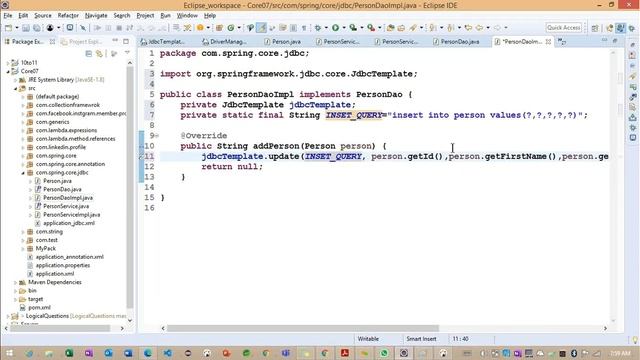Select pom.xml in Package Explorer
The width and height of the screenshot is (640, 360).
39,308
